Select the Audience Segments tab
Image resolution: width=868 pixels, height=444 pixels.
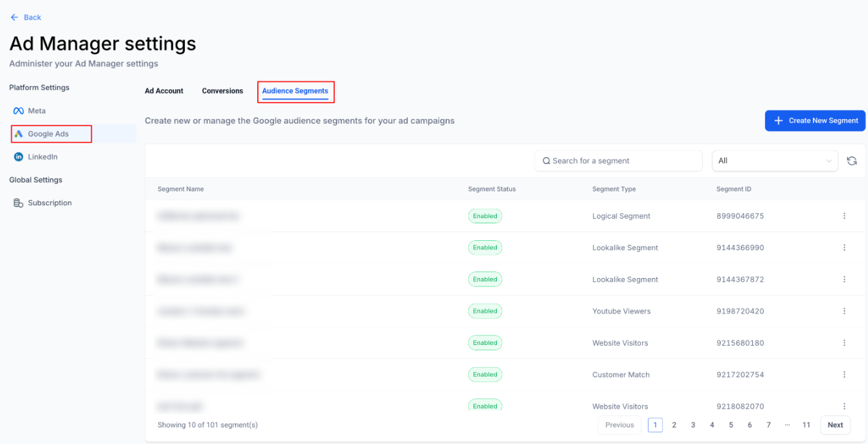coord(295,91)
